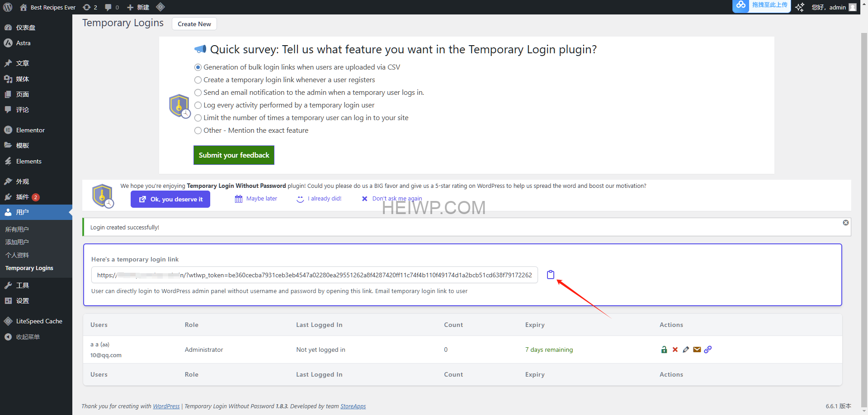Open the 新建 new content menu
The image size is (868, 415).
click(138, 7)
